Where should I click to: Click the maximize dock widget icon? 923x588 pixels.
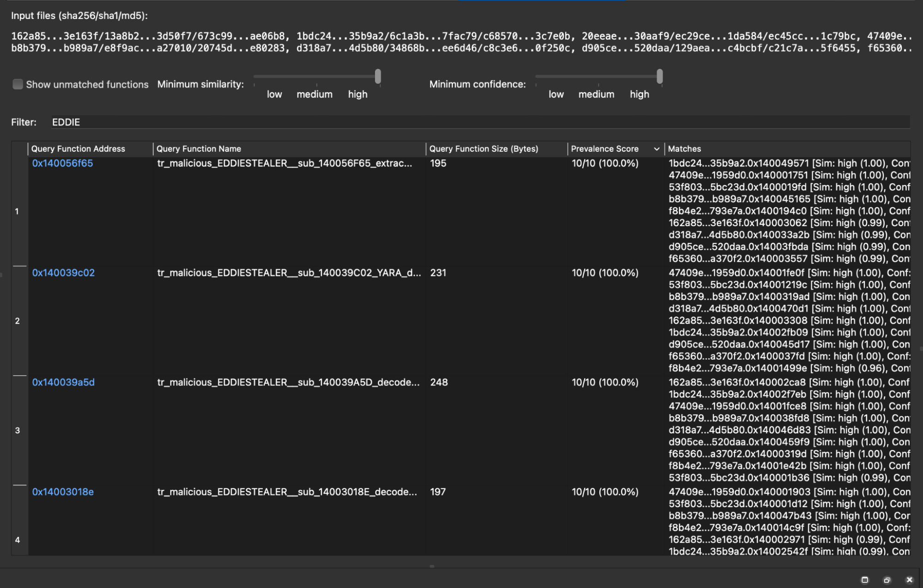(865, 580)
